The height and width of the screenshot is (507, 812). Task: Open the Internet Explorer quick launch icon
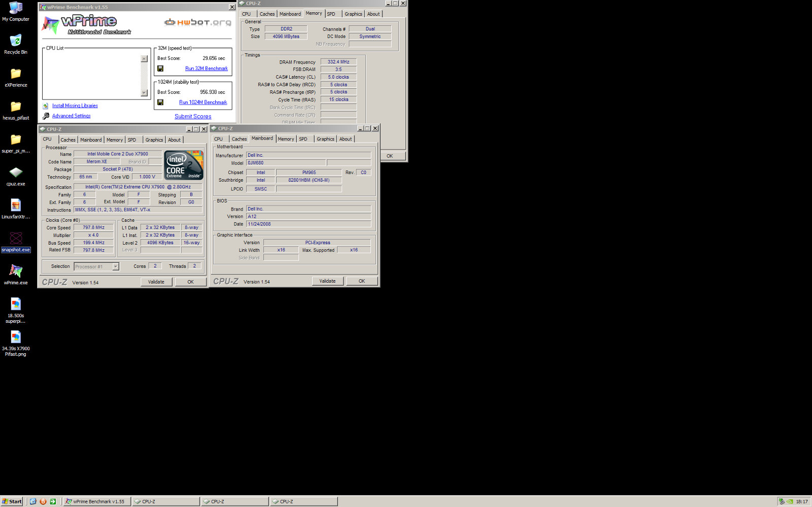pyautogui.click(x=33, y=501)
